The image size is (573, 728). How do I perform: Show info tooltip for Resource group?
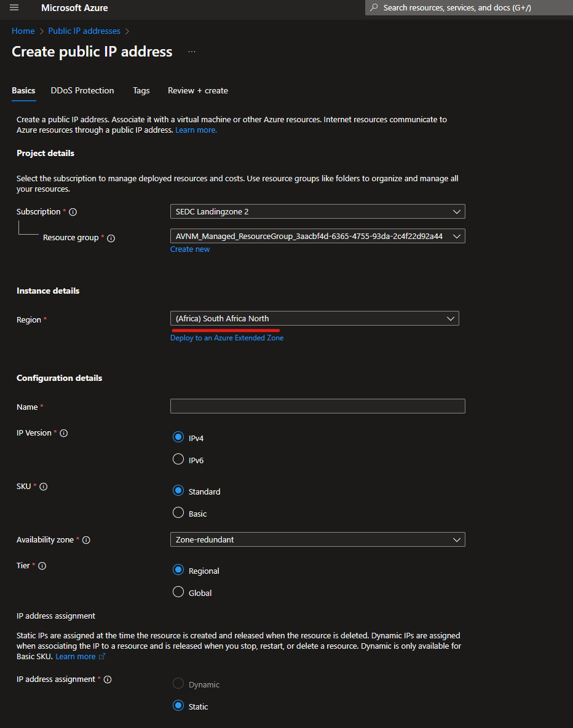click(111, 238)
